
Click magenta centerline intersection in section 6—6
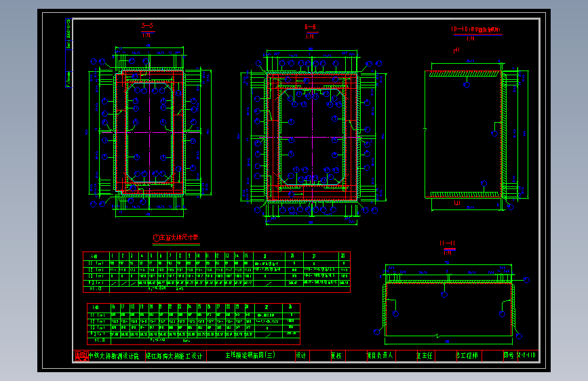pos(311,137)
